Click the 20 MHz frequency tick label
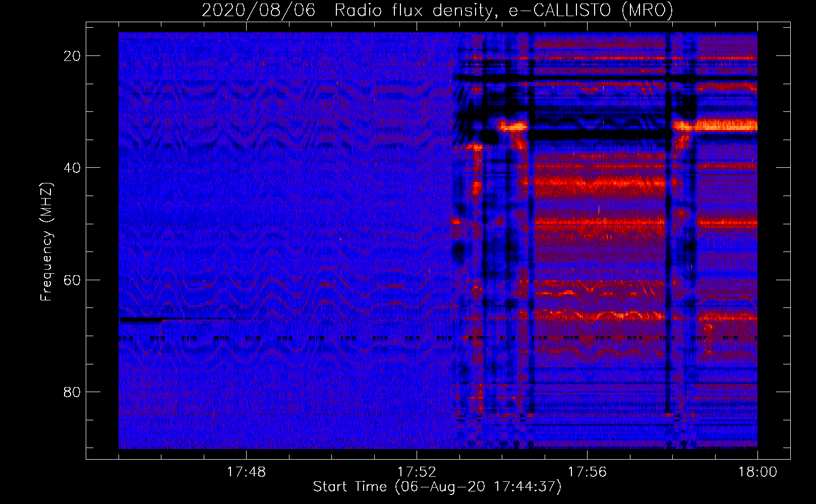 (x=72, y=56)
